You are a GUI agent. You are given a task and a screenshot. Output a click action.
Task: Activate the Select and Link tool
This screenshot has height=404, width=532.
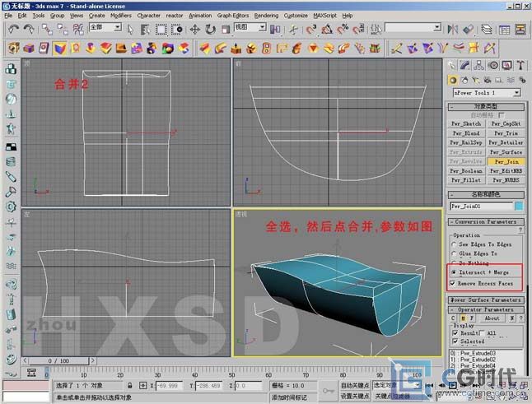pyautogui.click(x=47, y=30)
